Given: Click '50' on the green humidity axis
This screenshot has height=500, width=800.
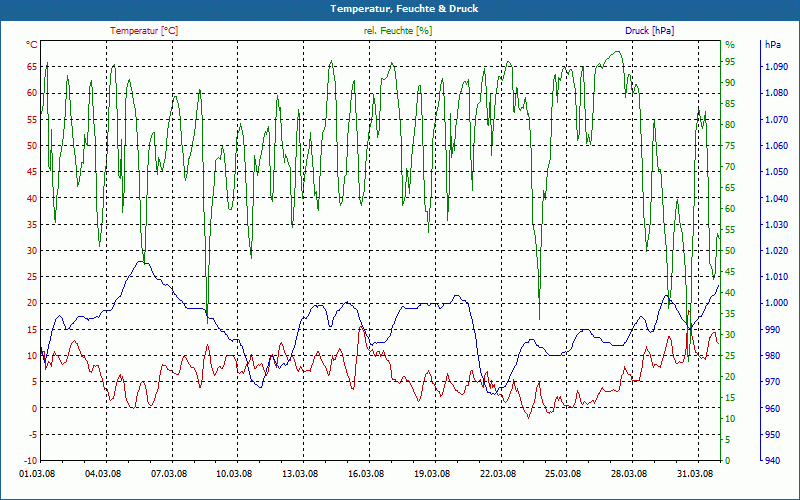Looking at the screenshot, I should coord(730,251).
